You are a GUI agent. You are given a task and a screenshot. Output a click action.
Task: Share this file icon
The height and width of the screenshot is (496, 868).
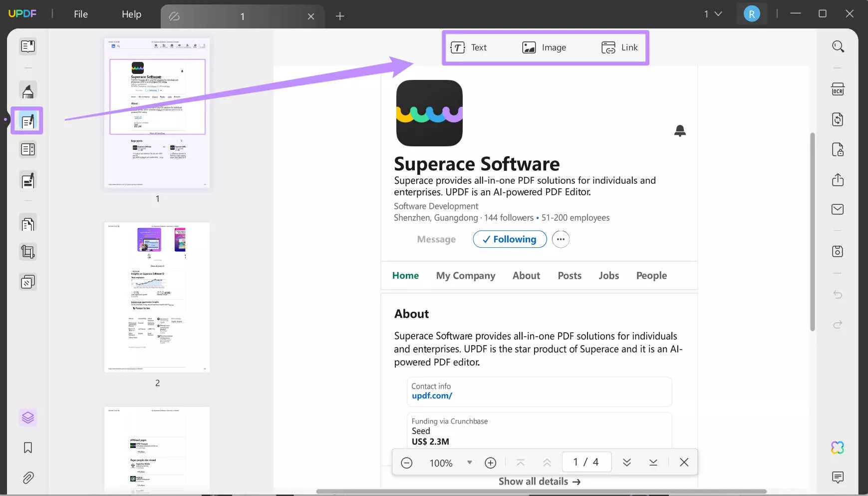[x=838, y=179]
